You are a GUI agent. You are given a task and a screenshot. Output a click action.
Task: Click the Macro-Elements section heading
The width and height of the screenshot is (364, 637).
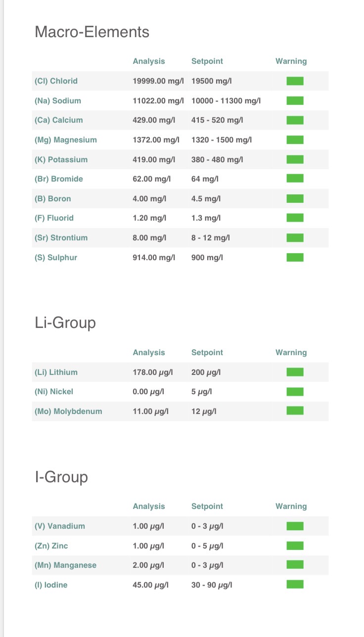click(92, 32)
